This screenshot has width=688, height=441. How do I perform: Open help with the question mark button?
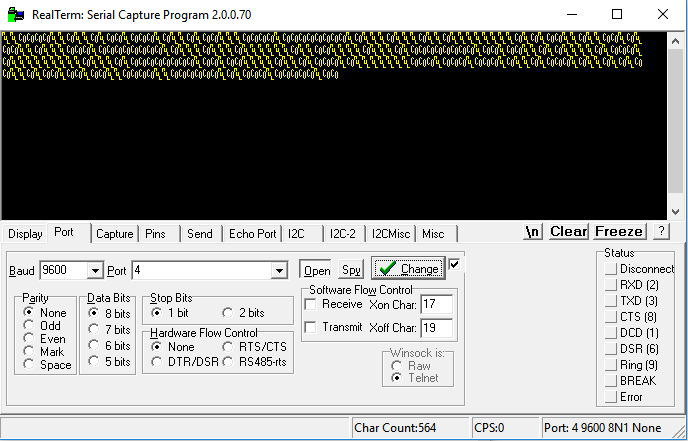point(660,231)
